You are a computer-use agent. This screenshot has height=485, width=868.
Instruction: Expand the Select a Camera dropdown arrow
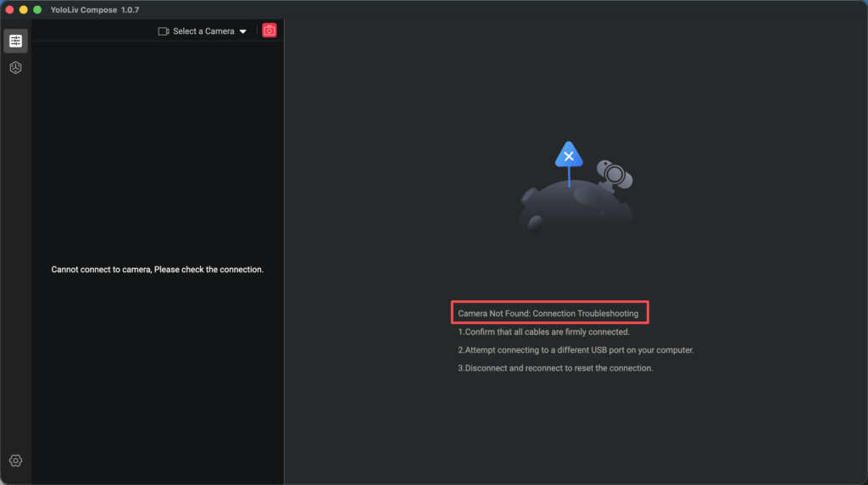click(x=243, y=31)
